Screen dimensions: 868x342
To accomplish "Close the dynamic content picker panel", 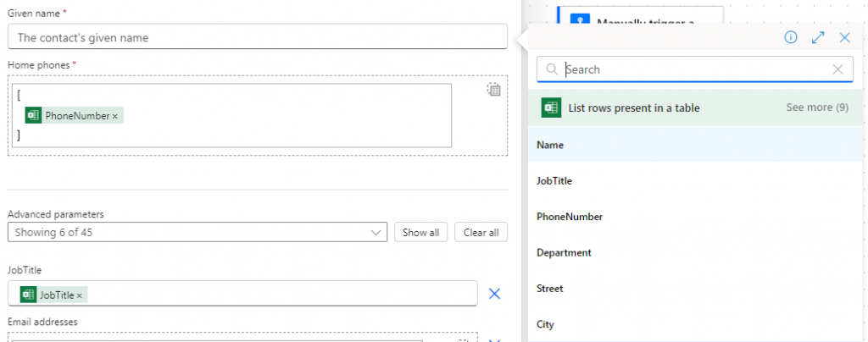I will coord(844,37).
